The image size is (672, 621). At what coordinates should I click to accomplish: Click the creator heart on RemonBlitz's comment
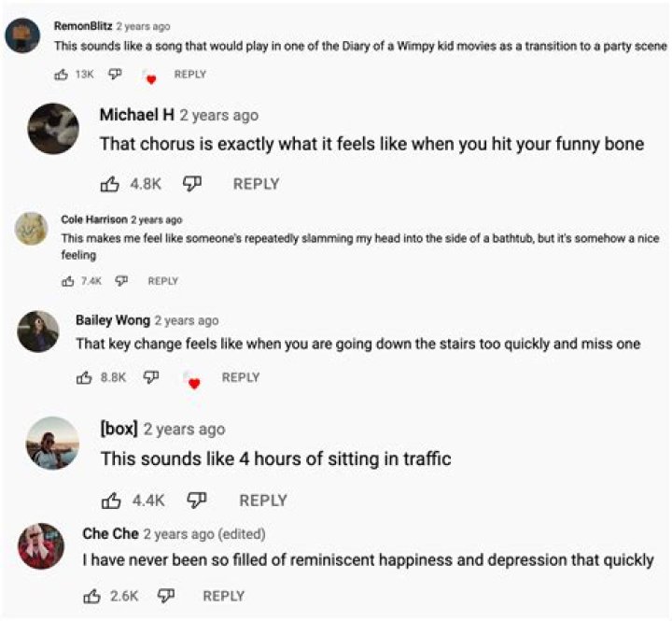pos(149,78)
